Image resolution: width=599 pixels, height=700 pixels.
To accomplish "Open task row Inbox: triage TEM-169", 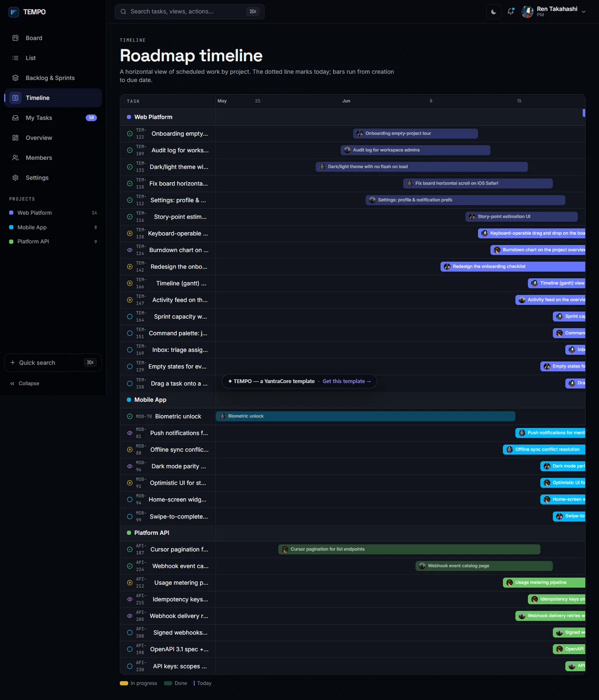I will click(x=168, y=350).
